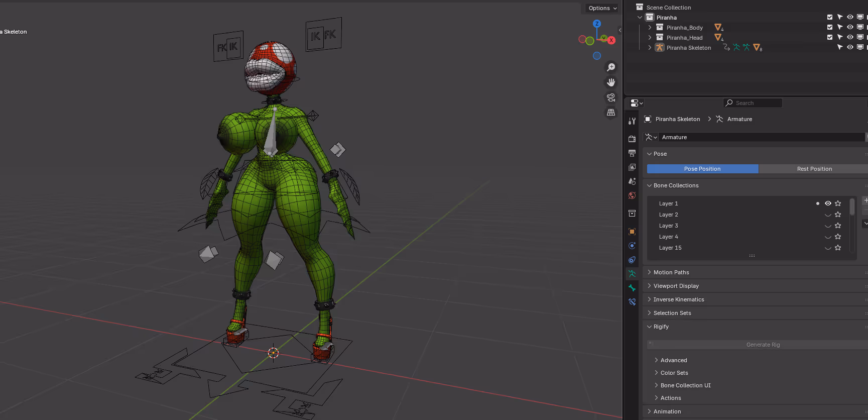Click the viewport zoom magnifier icon
868x420 pixels.
tap(611, 67)
